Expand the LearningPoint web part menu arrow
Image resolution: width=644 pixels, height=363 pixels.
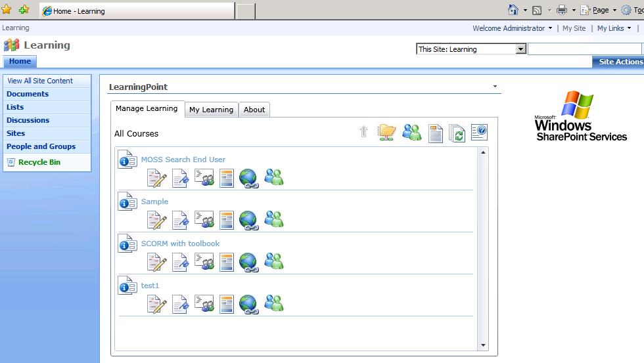495,87
